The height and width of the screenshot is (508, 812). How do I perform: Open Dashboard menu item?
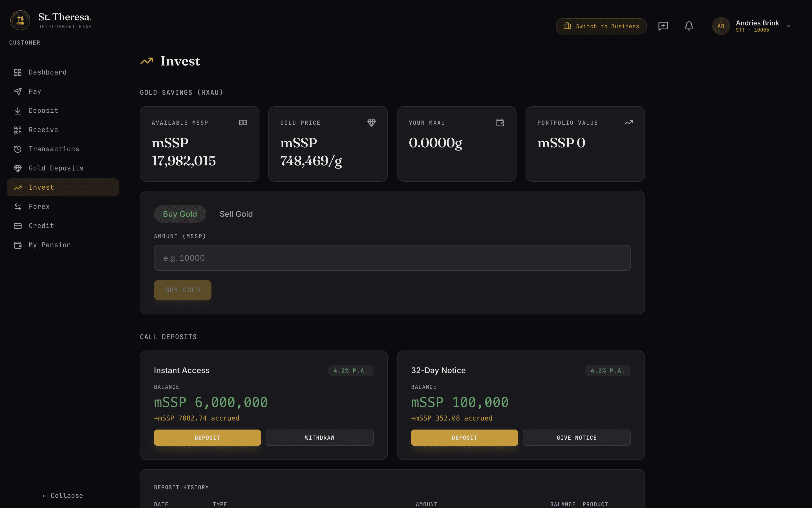[x=63, y=73]
